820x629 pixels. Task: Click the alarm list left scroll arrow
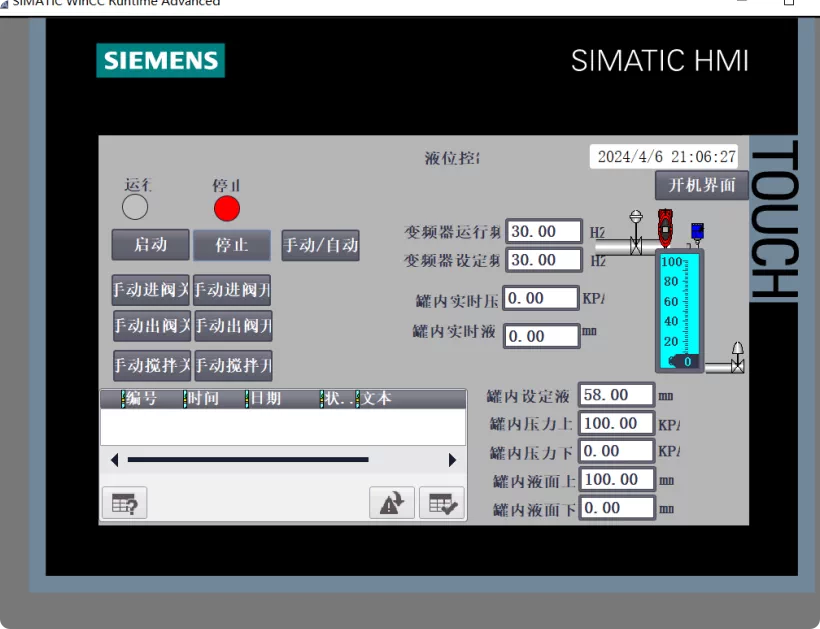[x=115, y=460]
